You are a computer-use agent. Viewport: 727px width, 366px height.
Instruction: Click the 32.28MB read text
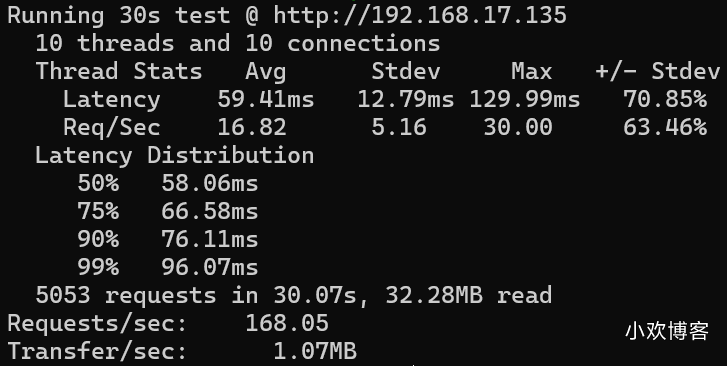[x=469, y=295]
